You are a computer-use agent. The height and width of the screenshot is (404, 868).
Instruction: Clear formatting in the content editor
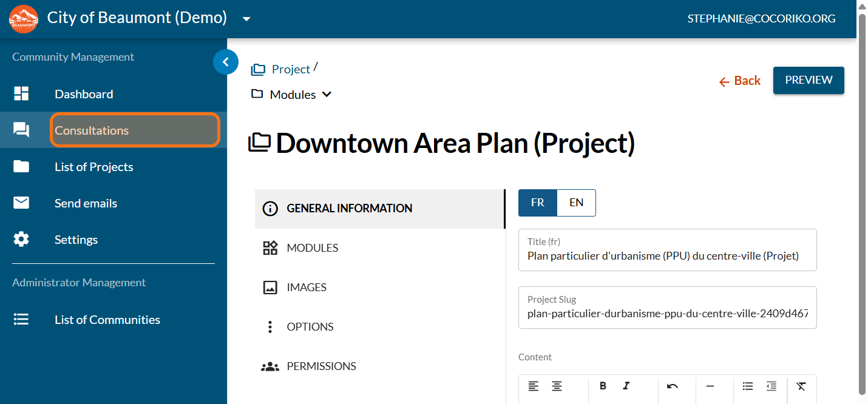801,386
